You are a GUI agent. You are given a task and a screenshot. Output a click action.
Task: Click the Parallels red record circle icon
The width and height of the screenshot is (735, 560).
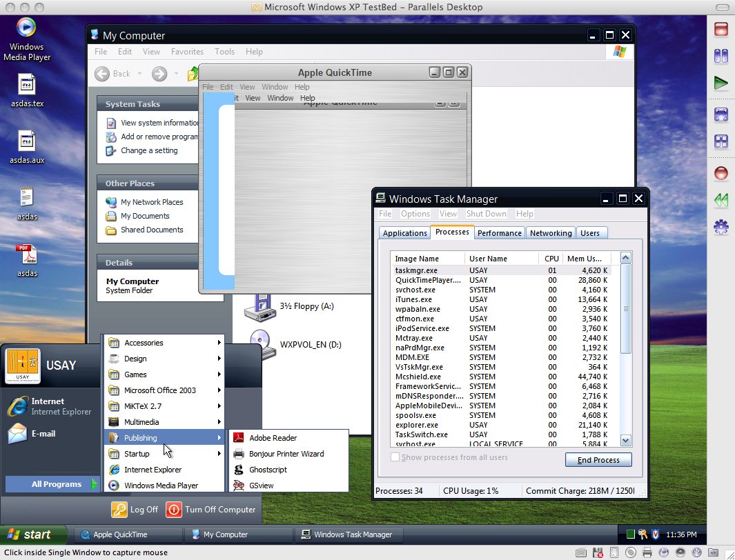pyautogui.click(x=721, y=173)
